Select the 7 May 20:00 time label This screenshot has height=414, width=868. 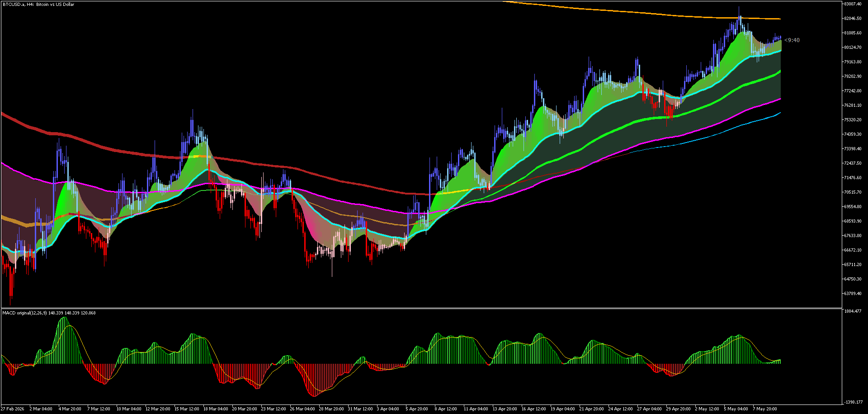(765, 409)
